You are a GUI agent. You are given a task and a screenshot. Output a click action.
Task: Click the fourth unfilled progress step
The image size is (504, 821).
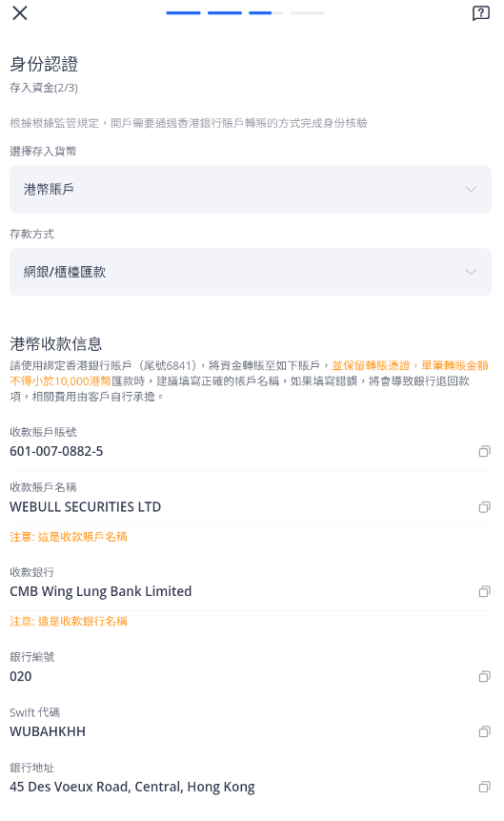click(307, 12)
